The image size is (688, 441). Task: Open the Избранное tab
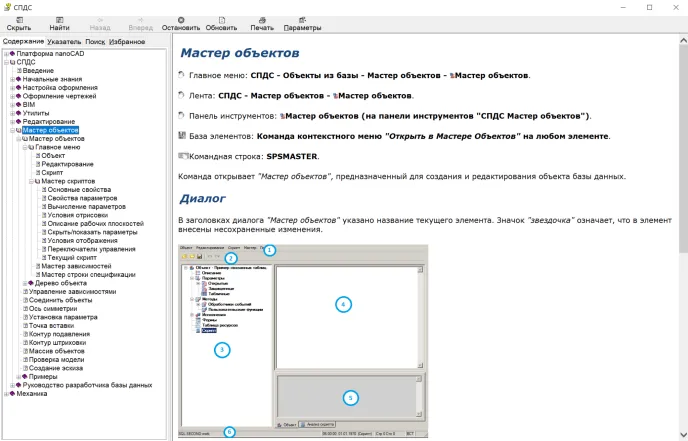(x=127, y=42)
